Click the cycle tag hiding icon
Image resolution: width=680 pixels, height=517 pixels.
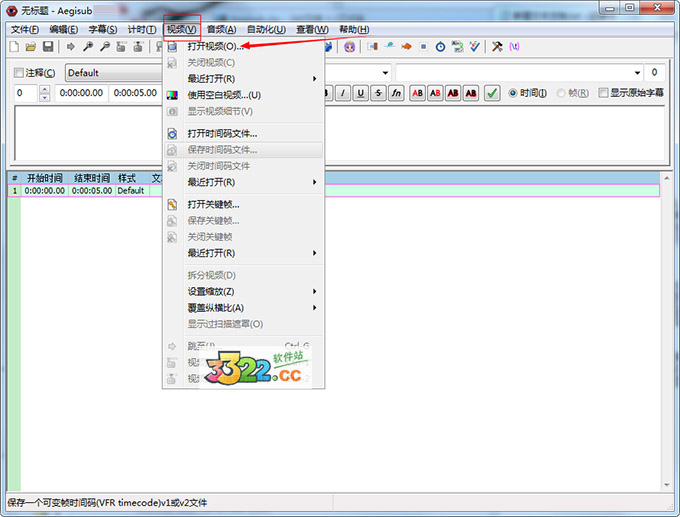point(514,46)
